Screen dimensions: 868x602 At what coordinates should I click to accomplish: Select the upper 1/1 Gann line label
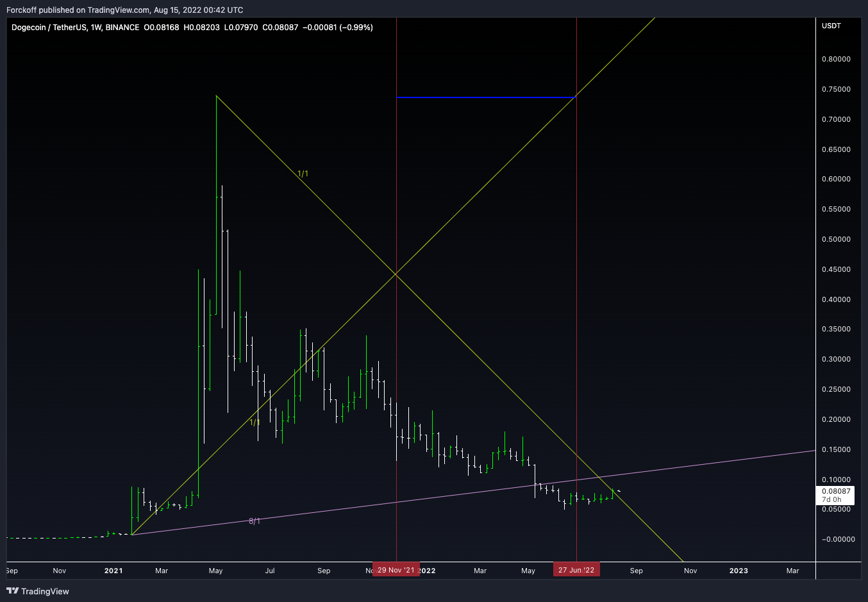(303, 174)
